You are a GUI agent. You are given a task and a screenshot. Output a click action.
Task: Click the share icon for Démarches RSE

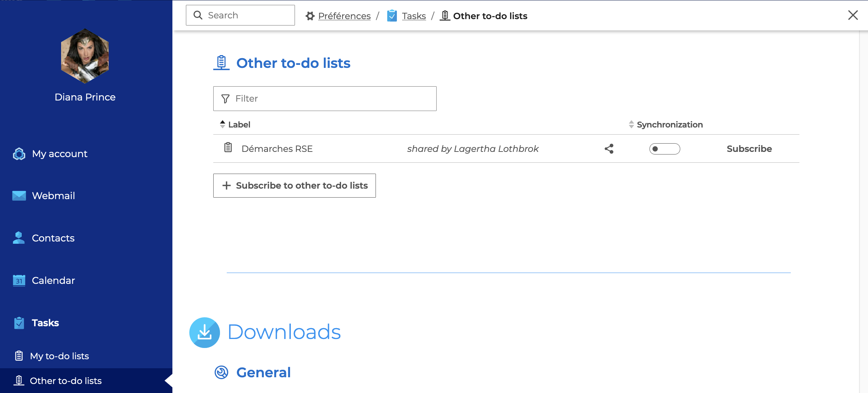click(609, 149)
